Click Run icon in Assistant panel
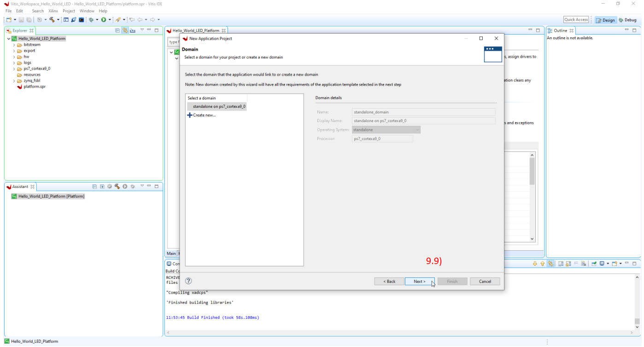644x347 pixels. (125, 187)
